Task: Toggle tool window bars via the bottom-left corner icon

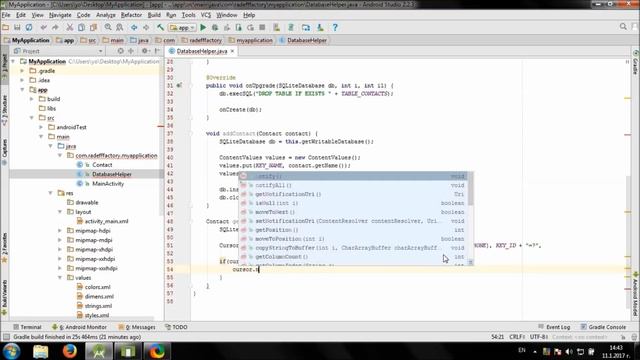Action: point(6,337)
